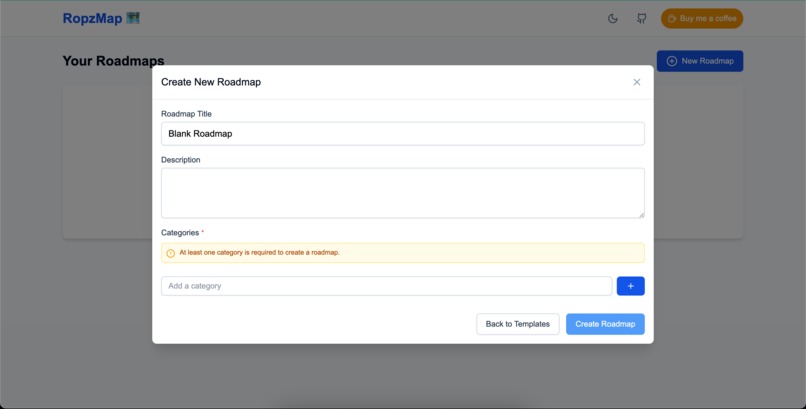
Task: Click the Create New Roadmap heading
Action: click(211, 82)
